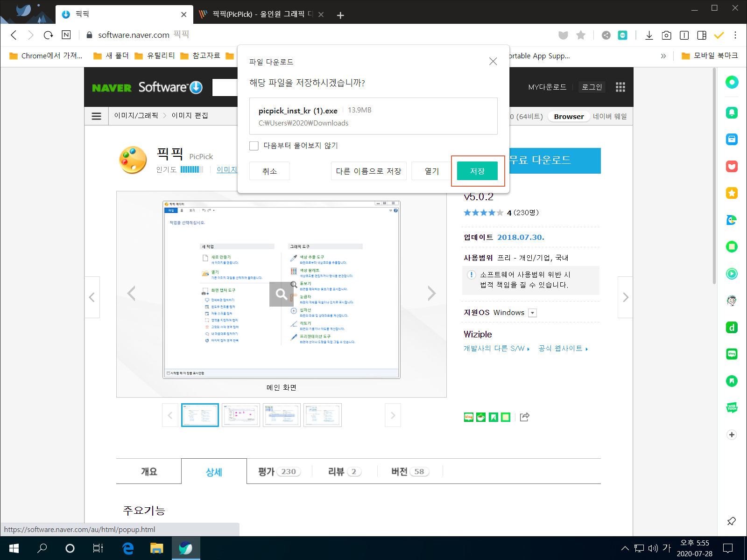Switch to the 버전 58 tab
The image size is (747, 560).
410,471
